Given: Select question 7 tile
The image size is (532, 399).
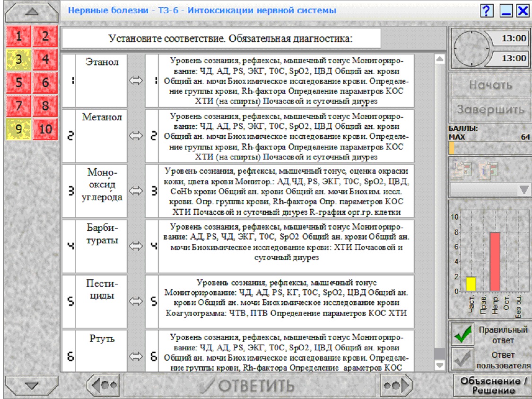Looking at the screenshot, I should point(18,106).
